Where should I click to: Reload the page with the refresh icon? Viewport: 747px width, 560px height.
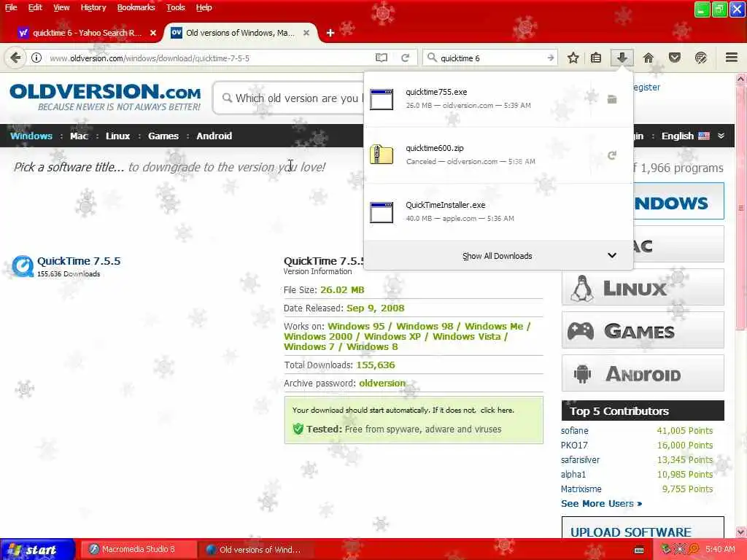[405, 58]
